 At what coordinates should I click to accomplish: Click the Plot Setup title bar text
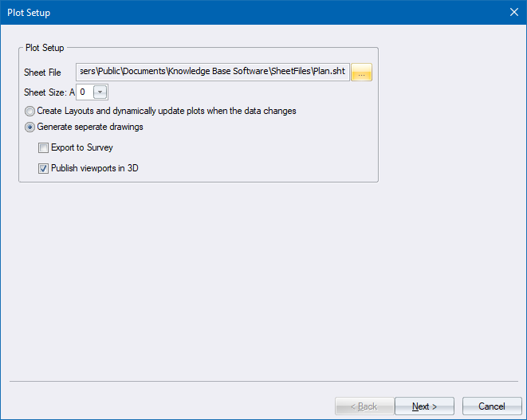click(x=29, y=12)
